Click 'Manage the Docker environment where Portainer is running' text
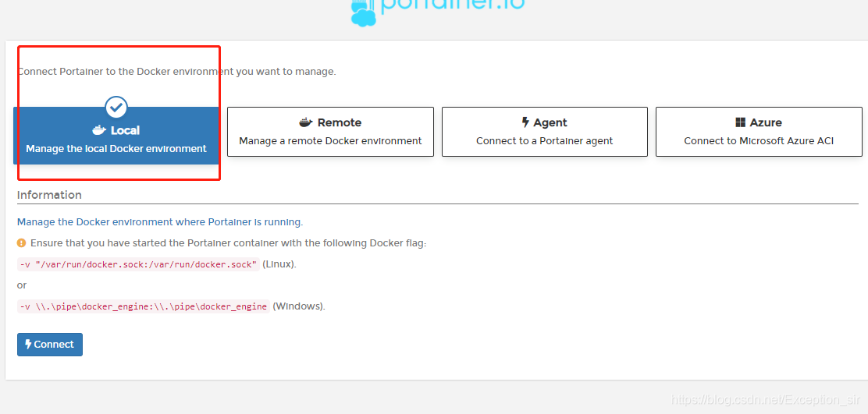 pyautogui.click(x=160, y=222)
